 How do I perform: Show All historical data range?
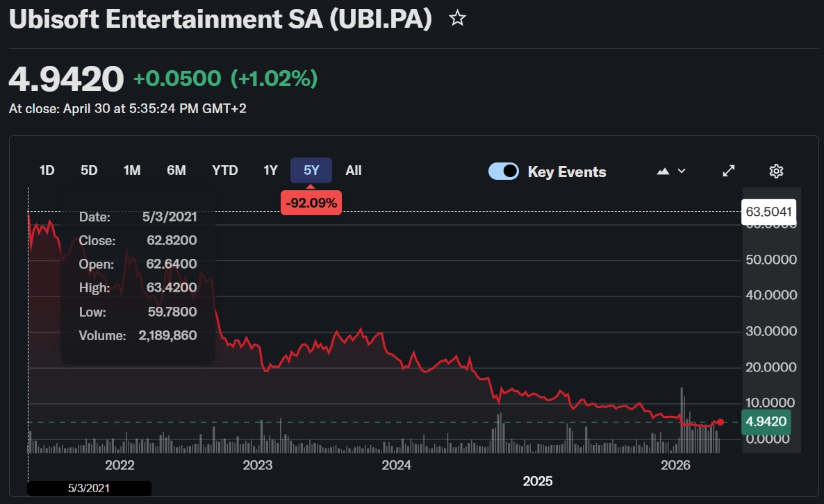pyautogui.click(x=353, y=171)
